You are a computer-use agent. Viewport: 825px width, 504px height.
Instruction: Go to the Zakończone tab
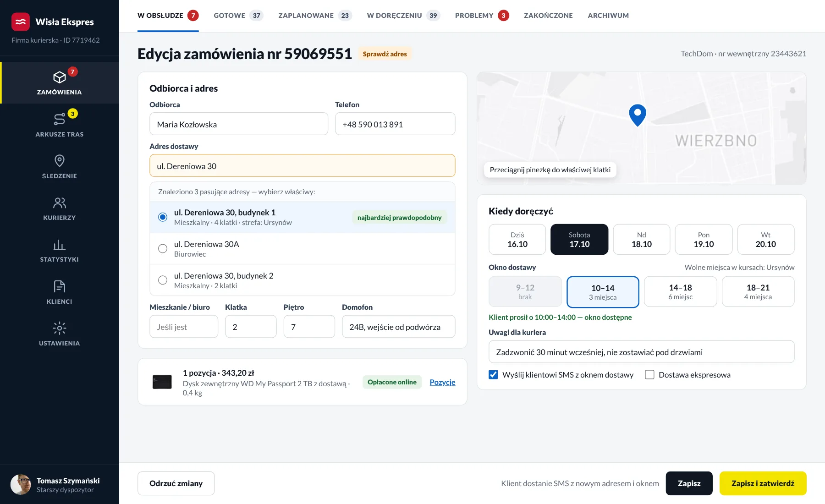[548, 16]
